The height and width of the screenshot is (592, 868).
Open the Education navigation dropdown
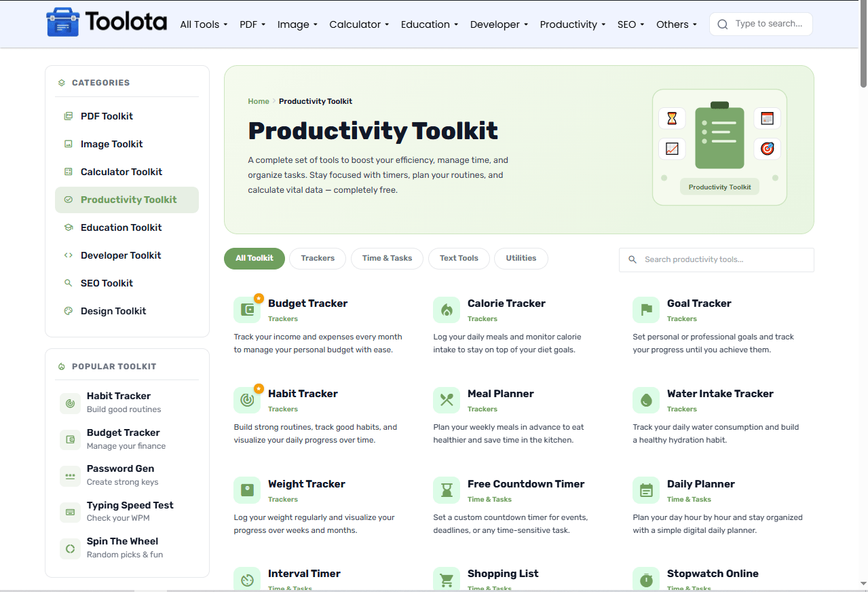click(x=430, y=24)
